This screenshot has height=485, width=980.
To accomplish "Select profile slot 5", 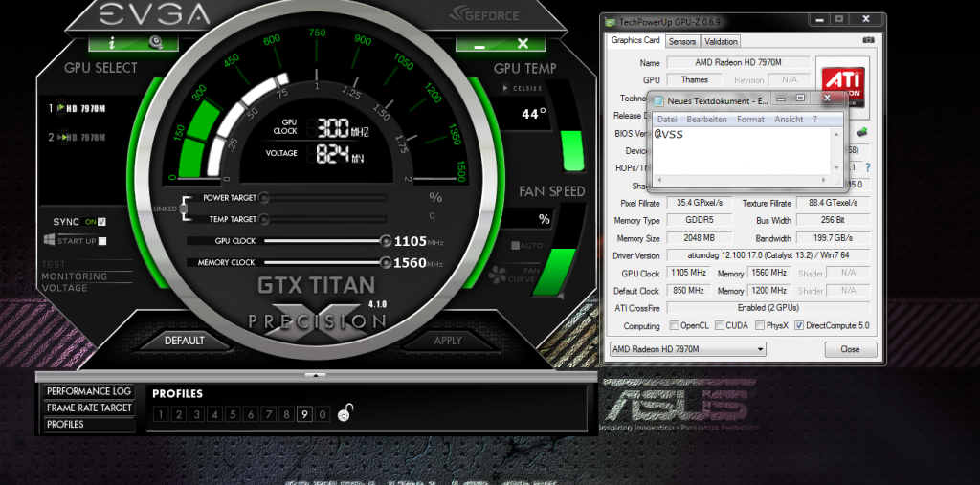I will (x=233, y=414).
